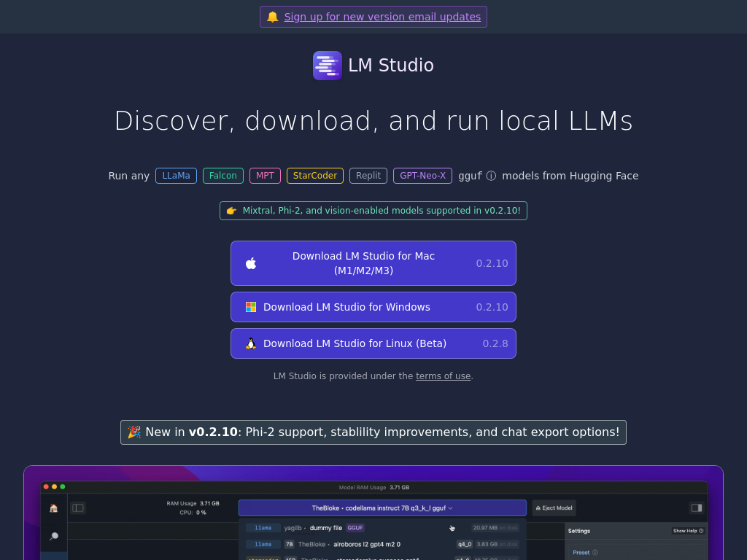The width and height of the screenshot is (747, 560).
Task: Click the 7B badge on airoboros row
Action: coord(289,544)
